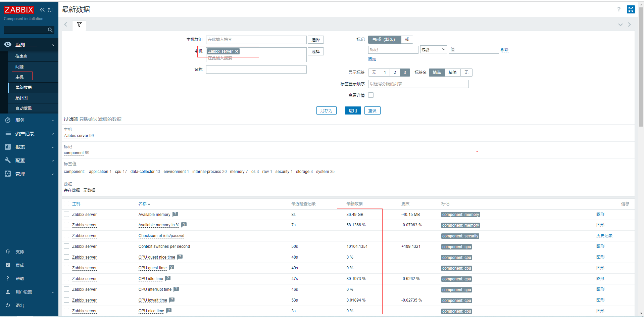Show description icon for CPU iowait time
The width and height of the screenshot is (644, 317).
pos(172,300)
